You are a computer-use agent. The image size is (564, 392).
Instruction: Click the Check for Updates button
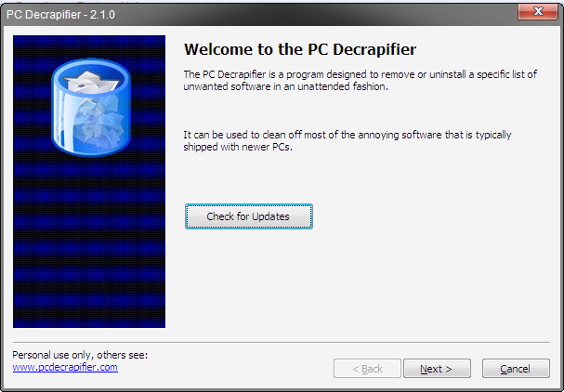coord(248,216)
